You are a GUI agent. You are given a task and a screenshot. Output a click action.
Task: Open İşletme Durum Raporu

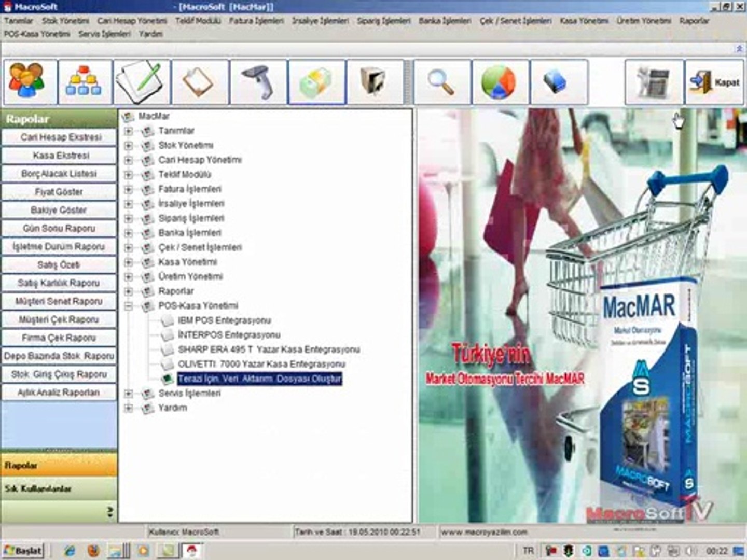click(x=59, y=247)
